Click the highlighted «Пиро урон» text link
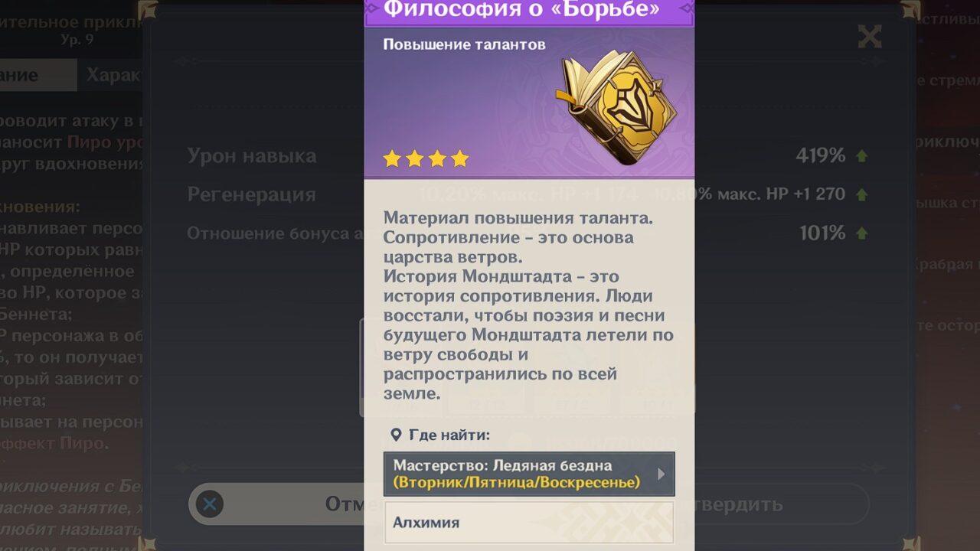The width and height of the screenshot is (980, 551). point(105,142)
